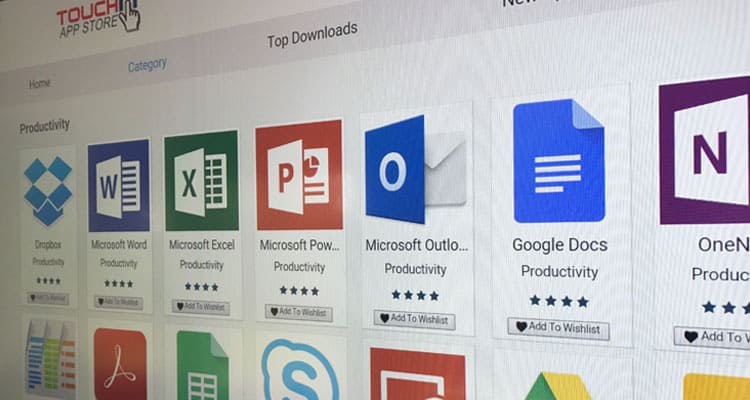Viewport: 750px width, 400px height.
Task: Add Microsoft PowerPoint to wishlist
Action: click(x=298, y=313)
